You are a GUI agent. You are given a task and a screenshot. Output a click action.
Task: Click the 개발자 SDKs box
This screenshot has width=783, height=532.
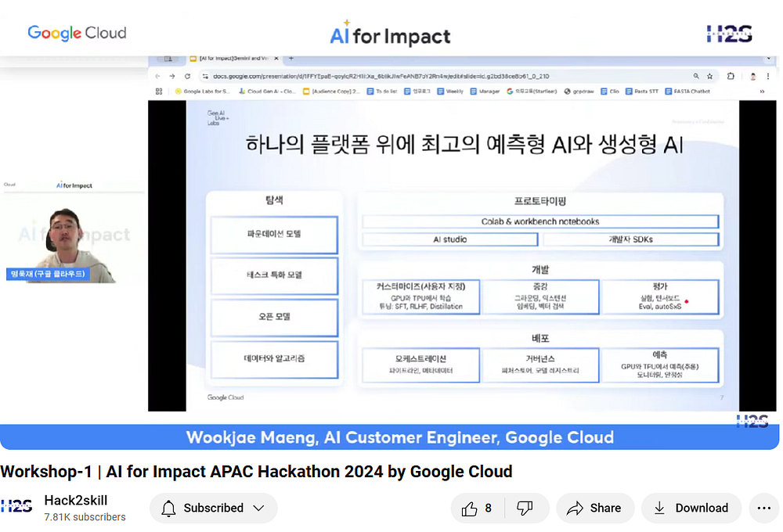tap(630, 239)
